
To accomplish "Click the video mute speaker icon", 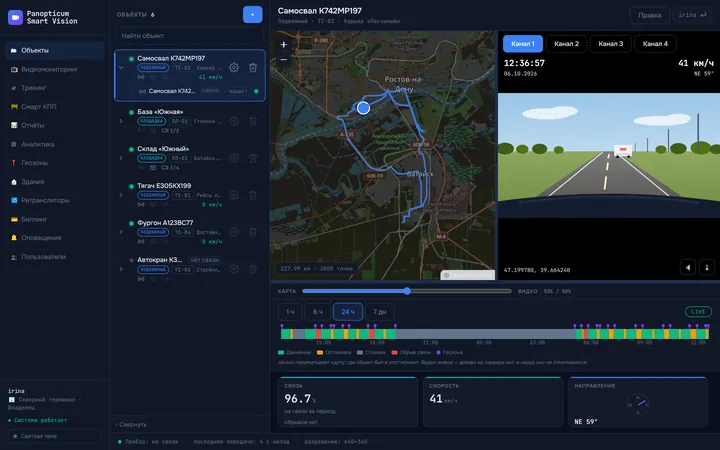I will pyautogui.click(x=688, y=267).
